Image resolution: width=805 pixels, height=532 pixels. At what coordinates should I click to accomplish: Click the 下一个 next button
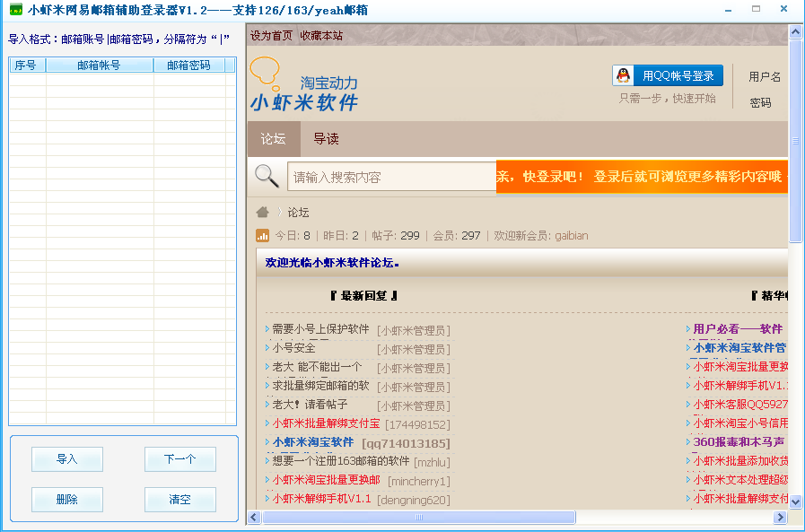(x=179, y=458)
